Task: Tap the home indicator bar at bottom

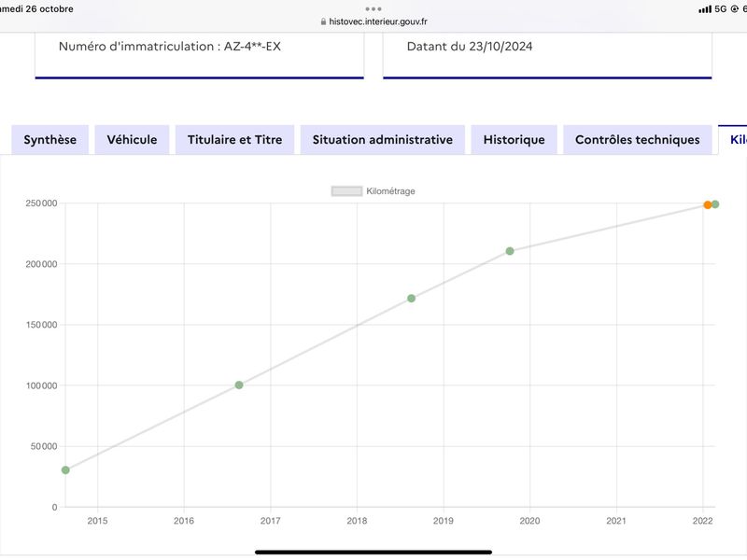Action: 373,553
